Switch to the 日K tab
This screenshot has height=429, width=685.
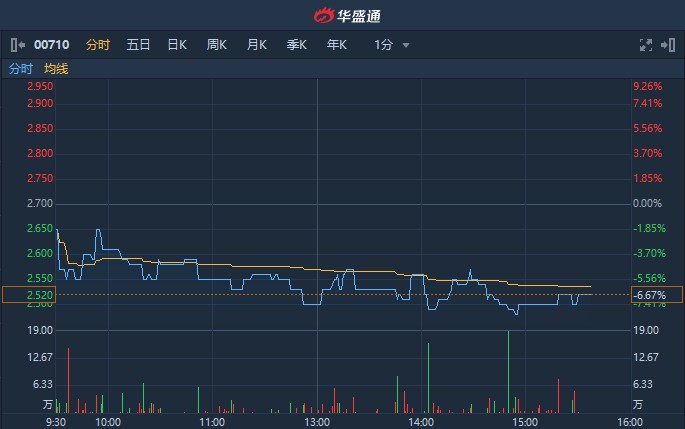click(x=177, y=45)
